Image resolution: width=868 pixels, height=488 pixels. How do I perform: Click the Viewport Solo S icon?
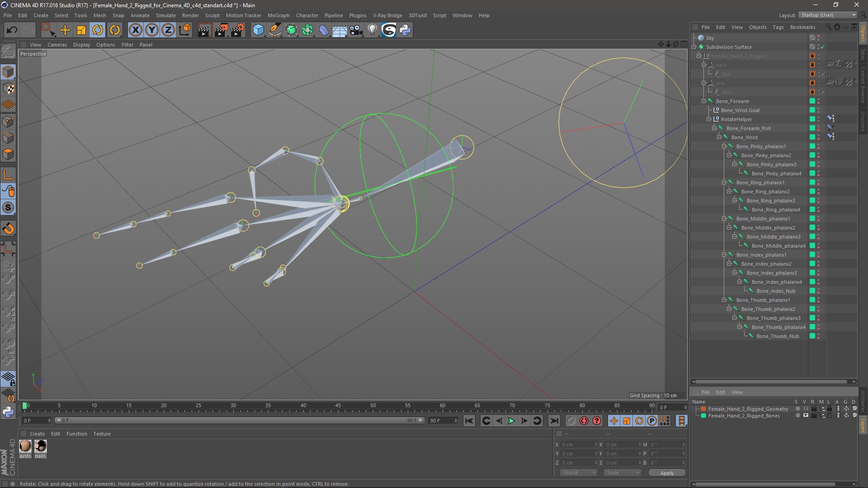tap(8, 208)
